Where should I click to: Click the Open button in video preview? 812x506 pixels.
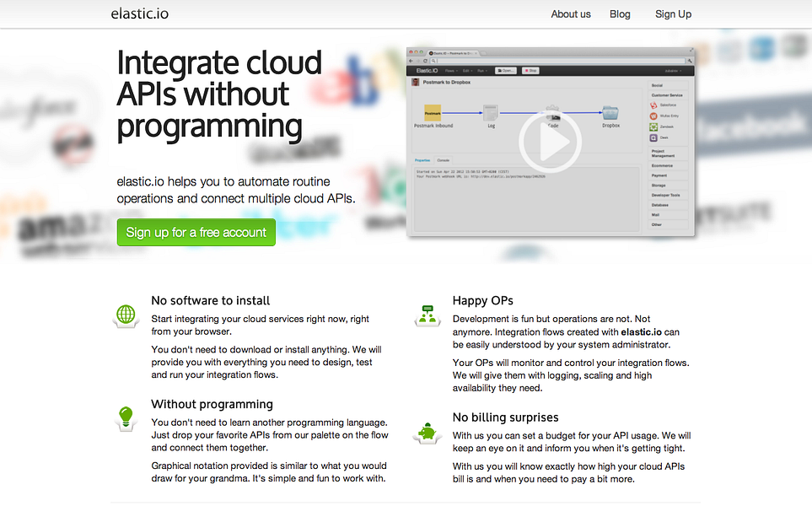[506, 71]
